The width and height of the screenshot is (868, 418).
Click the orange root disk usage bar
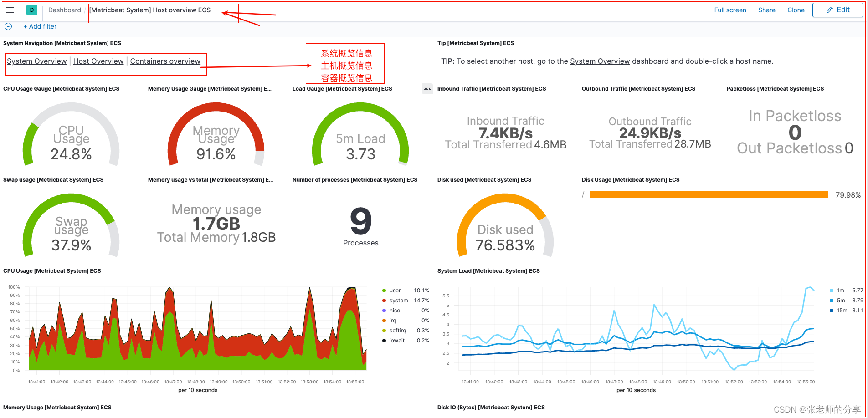coord(709,195)
